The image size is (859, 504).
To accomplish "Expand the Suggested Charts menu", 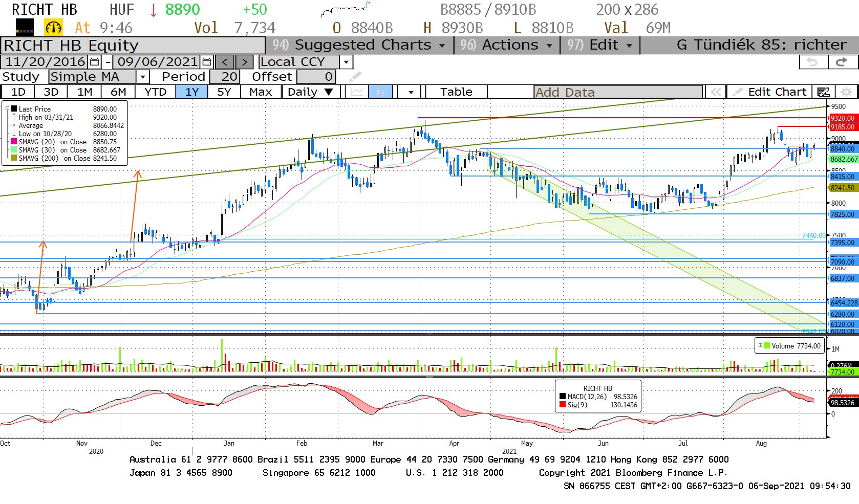I will (x=360, y=45).
